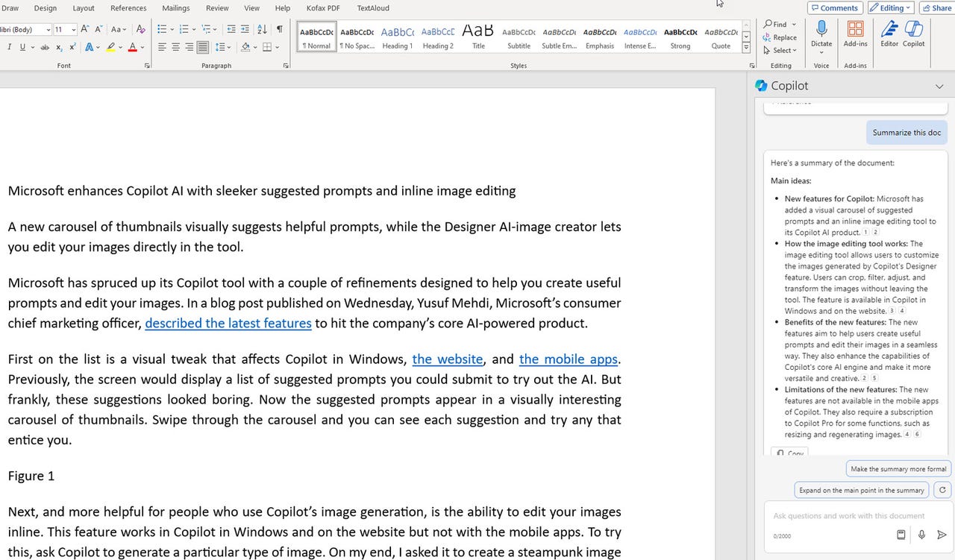Image resolution: width=955 pixels, height=560 pixels.
Task: Open the Kofax PDF tab
Action: 322,8
